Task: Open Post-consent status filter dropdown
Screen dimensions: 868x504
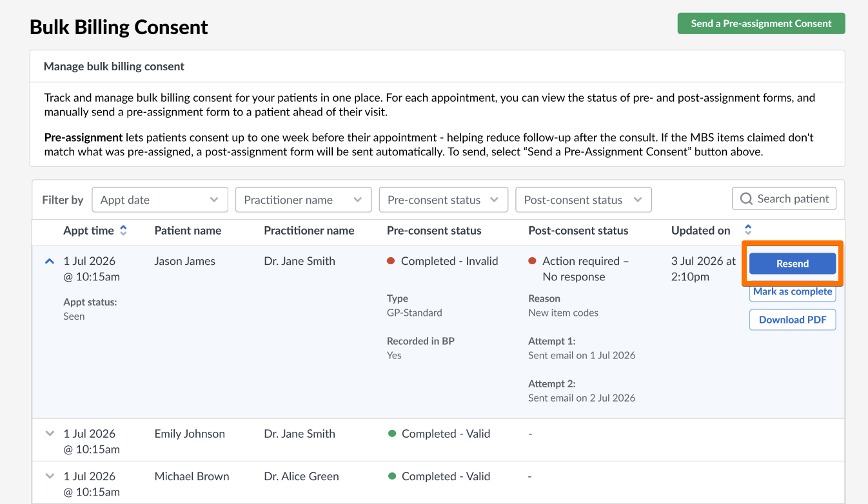Action: [584, 200]
